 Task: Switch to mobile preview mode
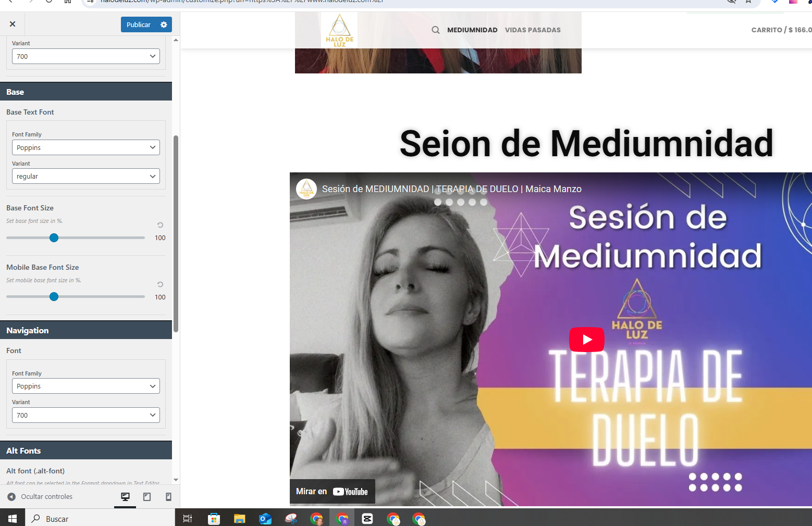pyautogui.click(x=168, y=497)
